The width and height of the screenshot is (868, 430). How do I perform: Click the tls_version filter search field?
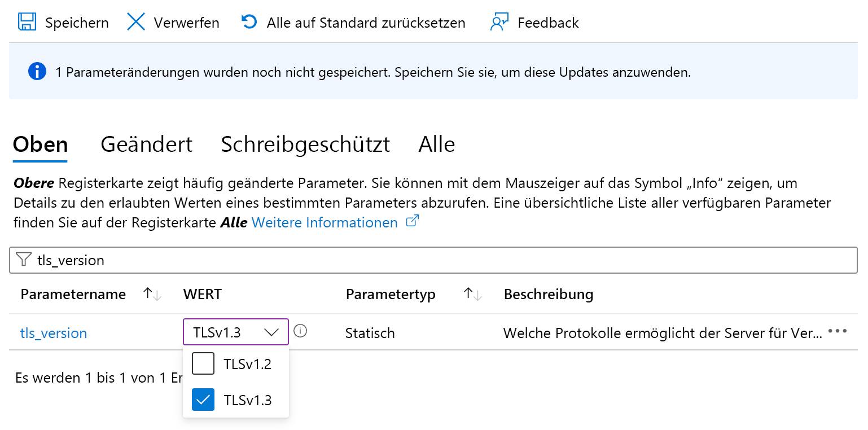click(x=440, y=260)
